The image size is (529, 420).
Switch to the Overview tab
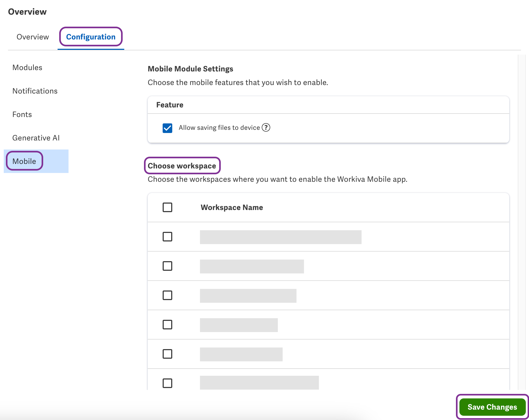pyautogui.click(x=33, y=37)
